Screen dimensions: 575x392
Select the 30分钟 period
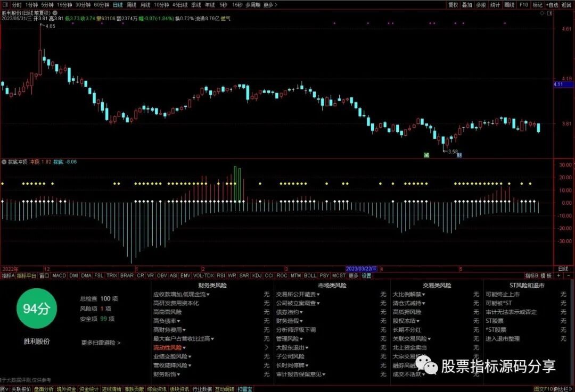83,5
